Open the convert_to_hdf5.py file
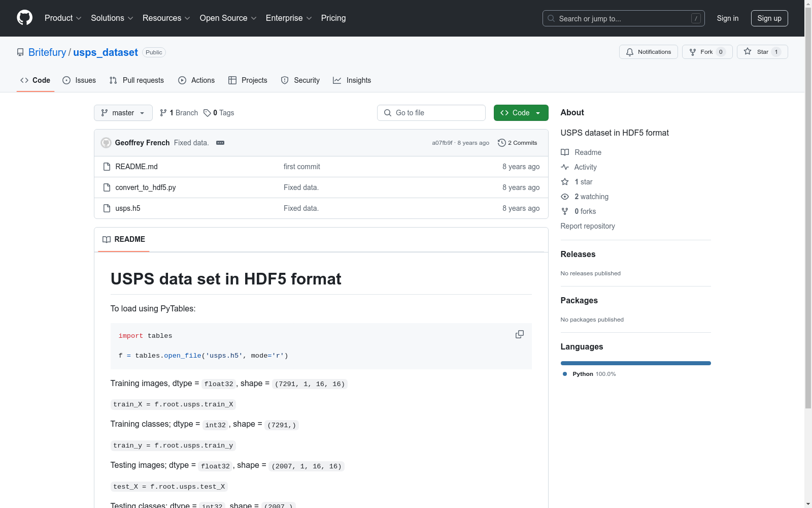The height and width of the screenshot is (508, 812). [x=146, y=187]
